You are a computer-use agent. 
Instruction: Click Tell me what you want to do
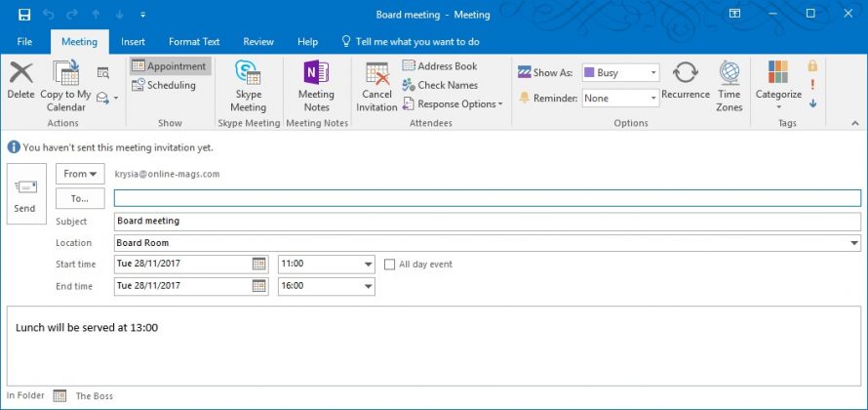pyautogui.click(x=411, y=42)
